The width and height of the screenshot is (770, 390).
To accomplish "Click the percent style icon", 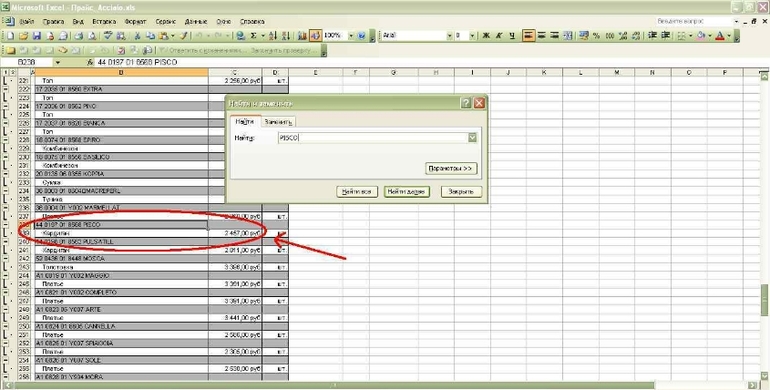I will (596, 36).
